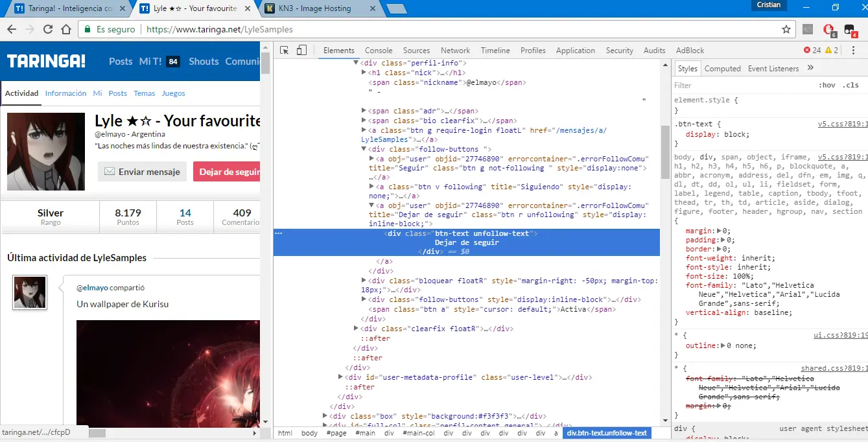Expand the margin property triangle in Styles
Viewport: 868px width, 442px height.
(720, 231)
